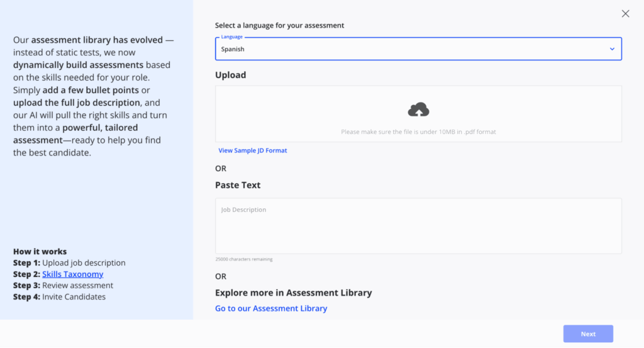Click the floating 'Language' field label
This screenshot has height=348, width=644.
pyautogui.click(x=231, y=37)
